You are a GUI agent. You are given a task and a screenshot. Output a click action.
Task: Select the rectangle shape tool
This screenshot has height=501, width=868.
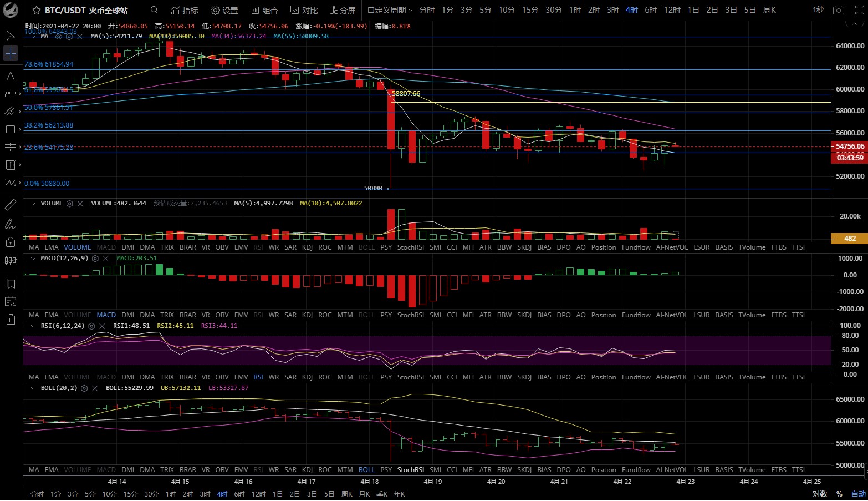click(x=10, y=129)
